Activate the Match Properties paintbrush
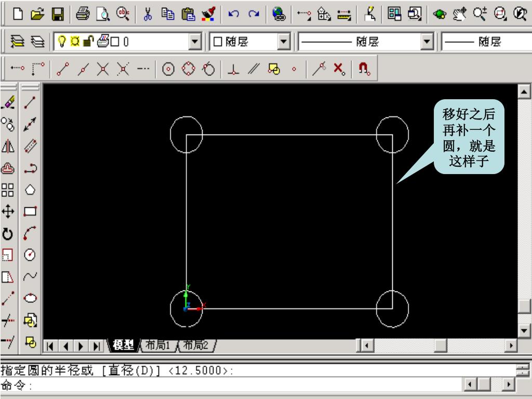The image size is (532, 399). (x=209, y=14)
